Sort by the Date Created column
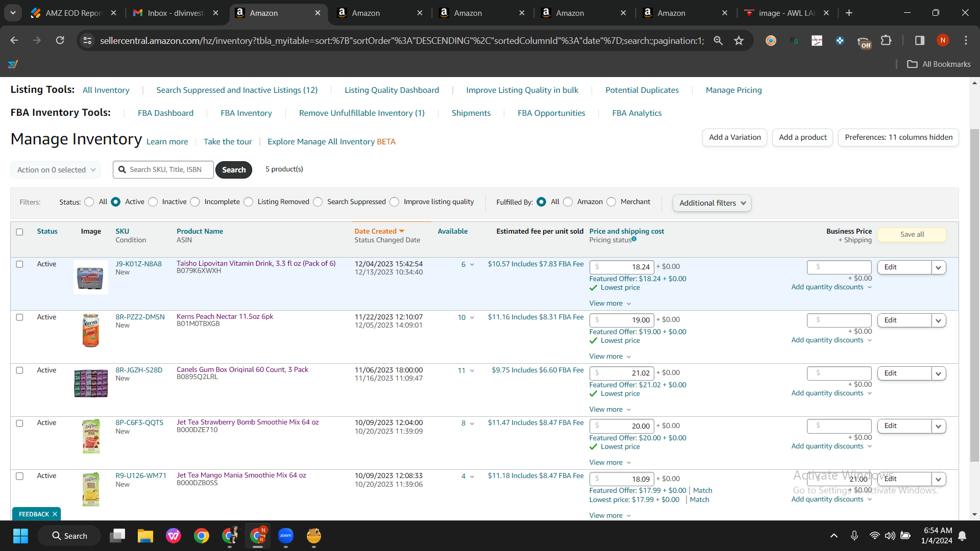This screenshot has height=551, width=980. click(379, 232)
